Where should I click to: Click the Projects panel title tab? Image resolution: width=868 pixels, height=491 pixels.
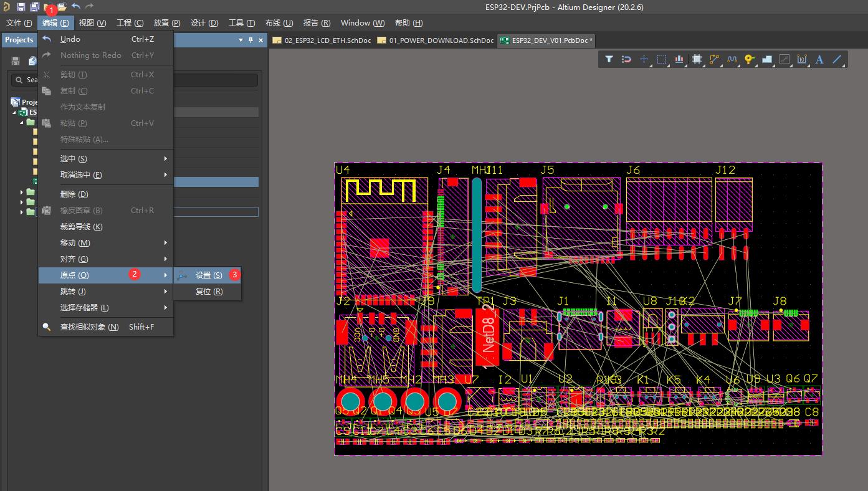19,40
